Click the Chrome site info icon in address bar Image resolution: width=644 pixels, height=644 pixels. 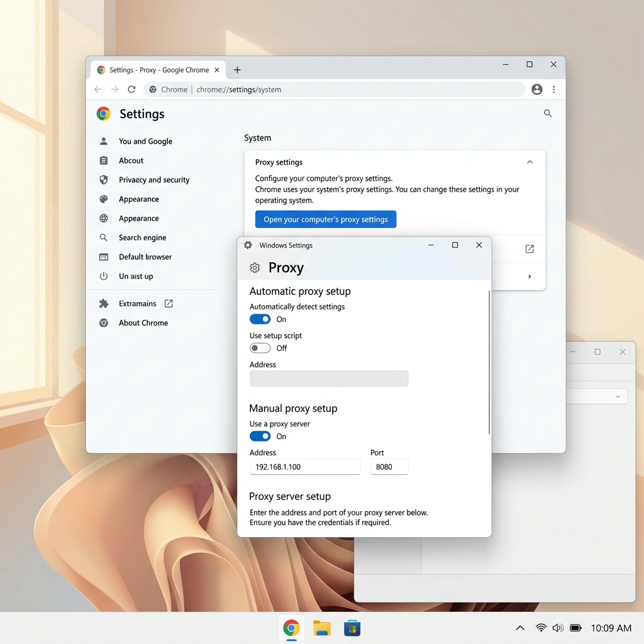[153, 89]
